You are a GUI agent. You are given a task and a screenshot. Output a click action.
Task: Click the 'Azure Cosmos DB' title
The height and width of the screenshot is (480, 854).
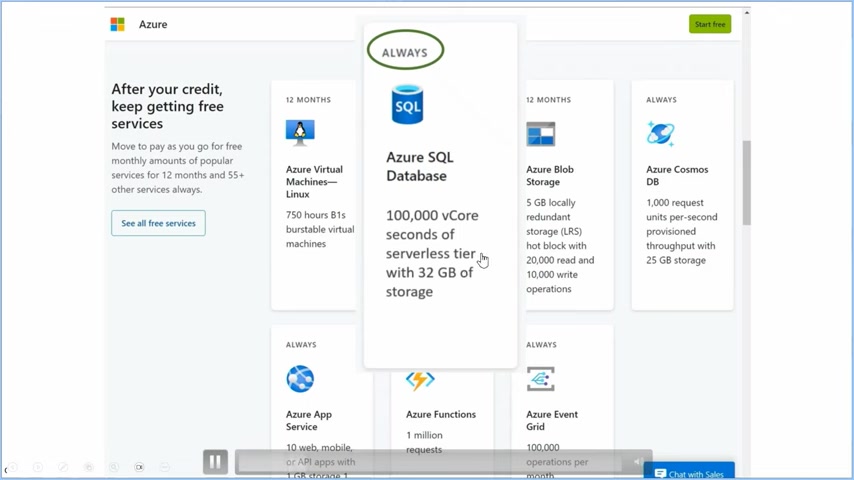coord(677,175)
